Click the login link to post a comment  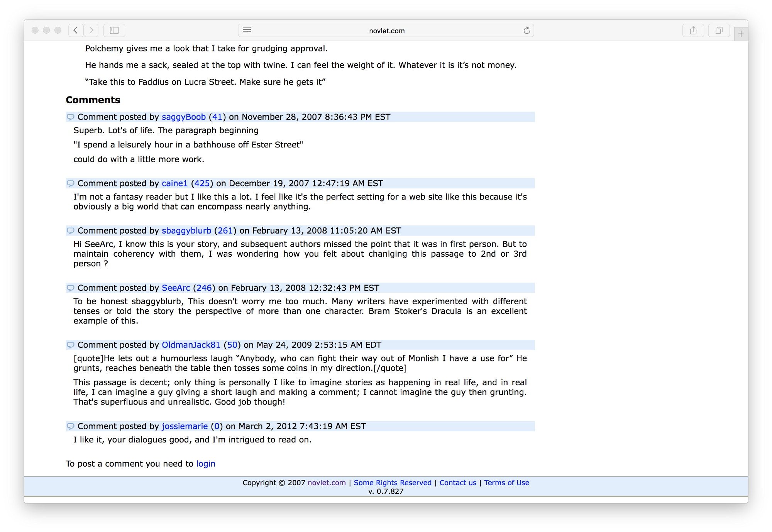tap(206, 464)
